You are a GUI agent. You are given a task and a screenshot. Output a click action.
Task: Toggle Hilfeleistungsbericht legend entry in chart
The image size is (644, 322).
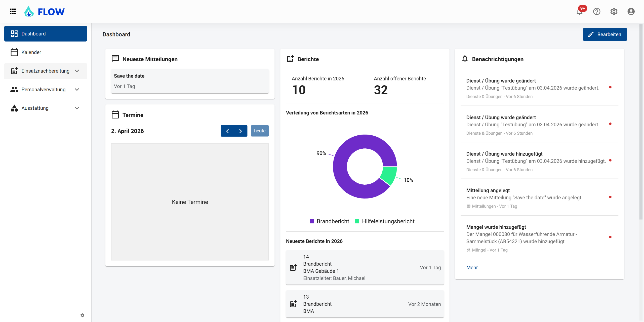(x=385, y=221)
